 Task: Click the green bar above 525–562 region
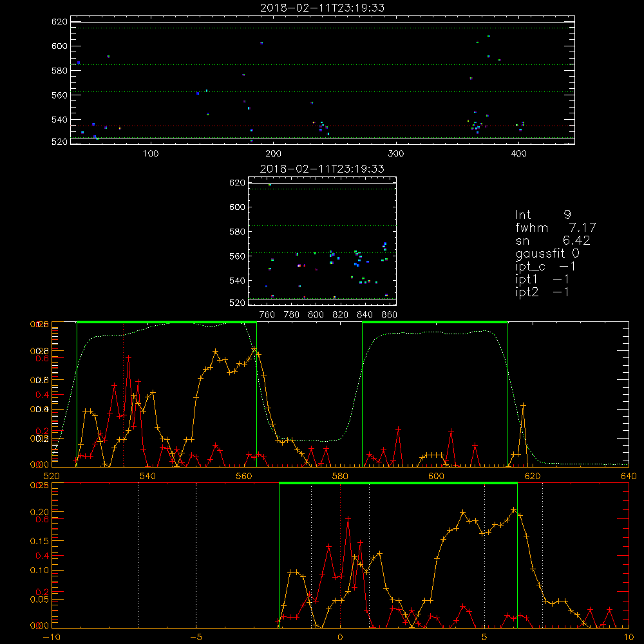pos(167,323)
